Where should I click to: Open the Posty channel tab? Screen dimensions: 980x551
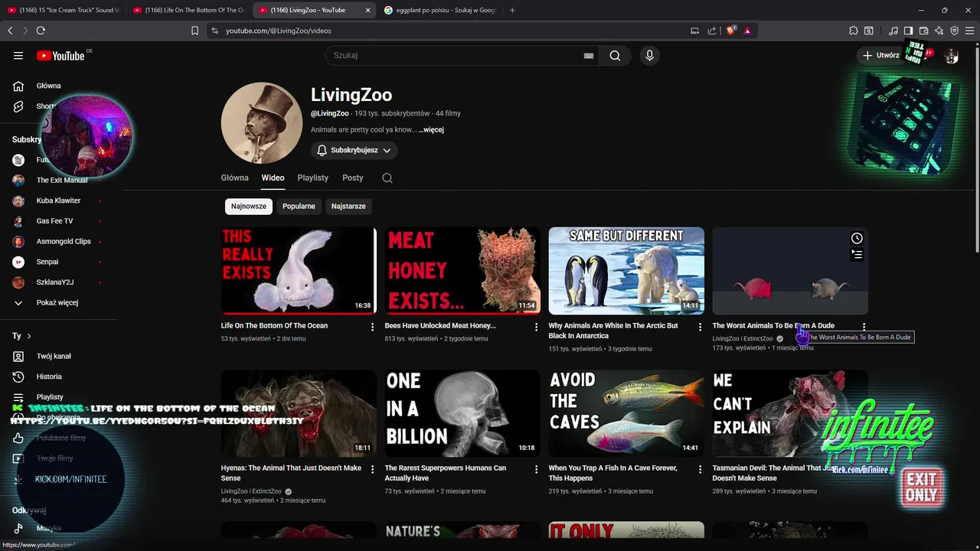(x=353, y=178)
